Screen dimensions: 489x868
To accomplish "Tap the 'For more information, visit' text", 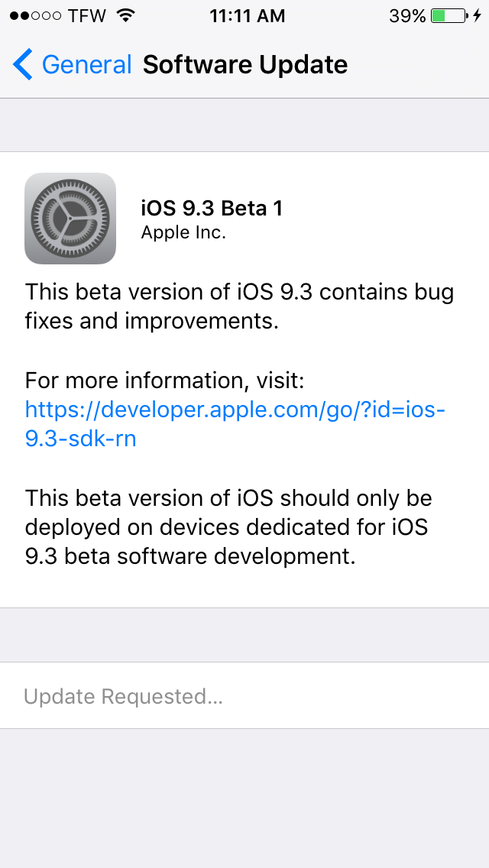I will (x=165, y=381).
